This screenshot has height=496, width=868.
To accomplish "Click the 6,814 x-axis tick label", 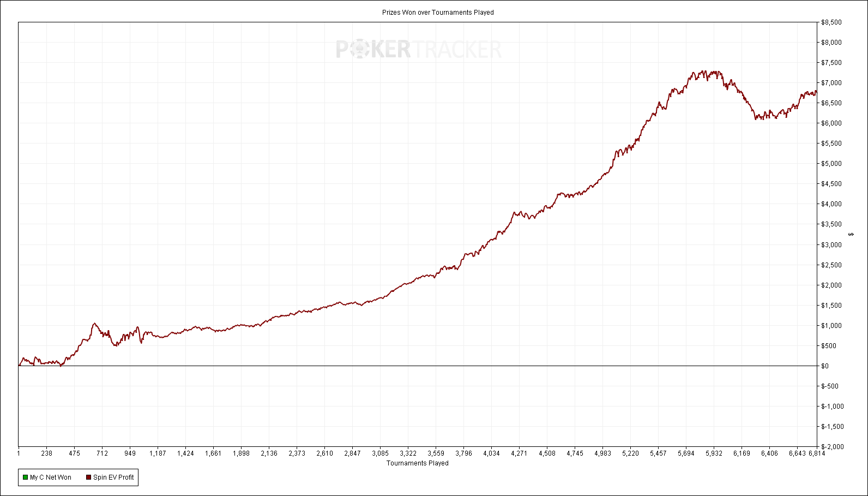I will 817,453.
